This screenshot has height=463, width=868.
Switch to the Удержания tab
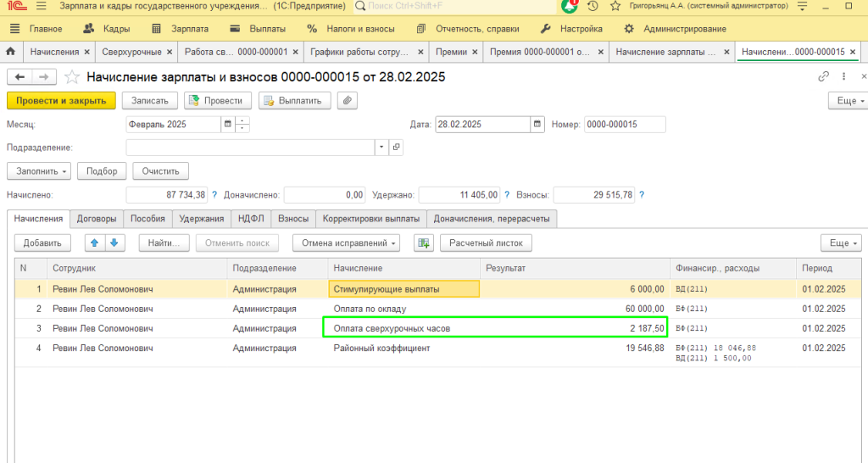pyautogui.click(x=202, y=219)
